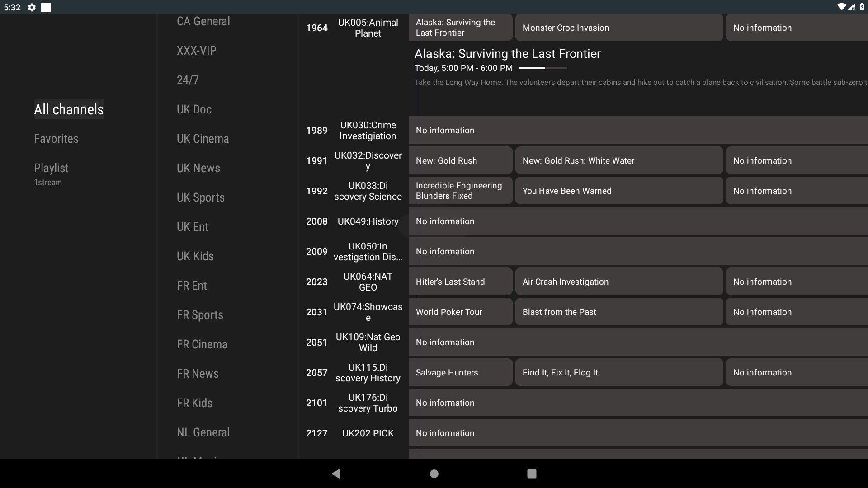Open recent apps with the square button
This screenshot has height=488, width=868.
click(532, 474)
